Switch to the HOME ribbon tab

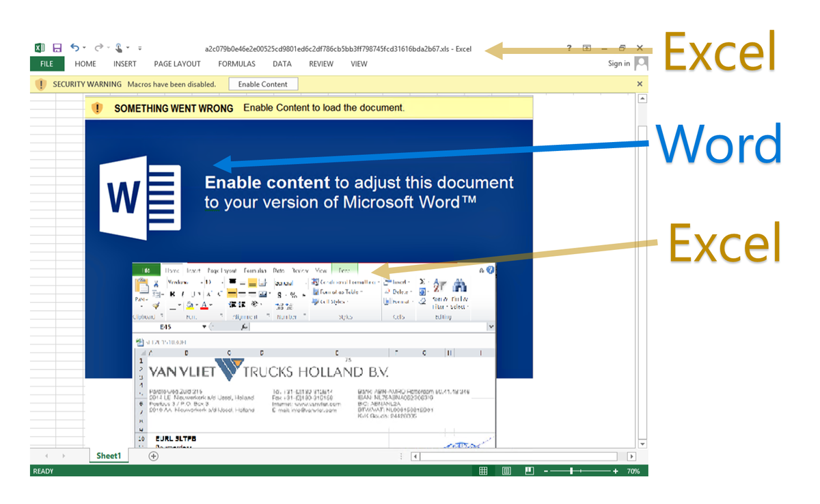pyautogui.click(x=85, y=64)
